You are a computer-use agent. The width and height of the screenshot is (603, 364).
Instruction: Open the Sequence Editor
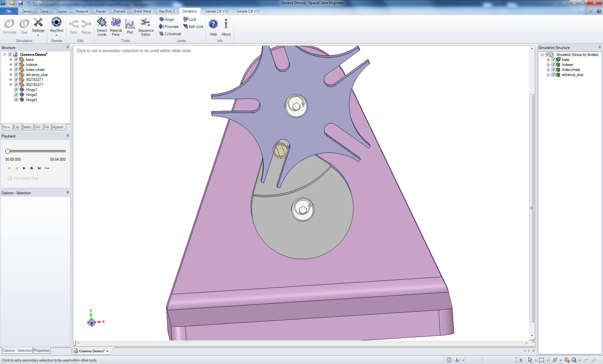145,27
